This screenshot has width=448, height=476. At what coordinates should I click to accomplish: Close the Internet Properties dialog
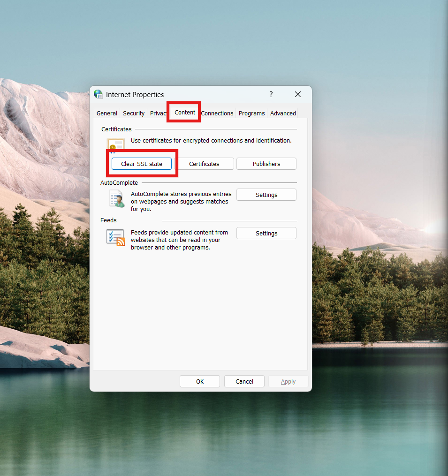[298, 94]
